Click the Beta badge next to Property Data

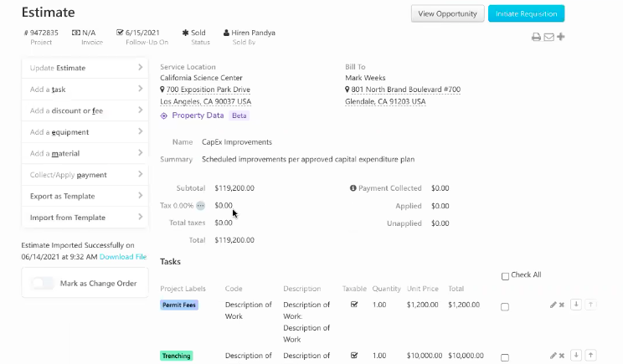[239, 116]
